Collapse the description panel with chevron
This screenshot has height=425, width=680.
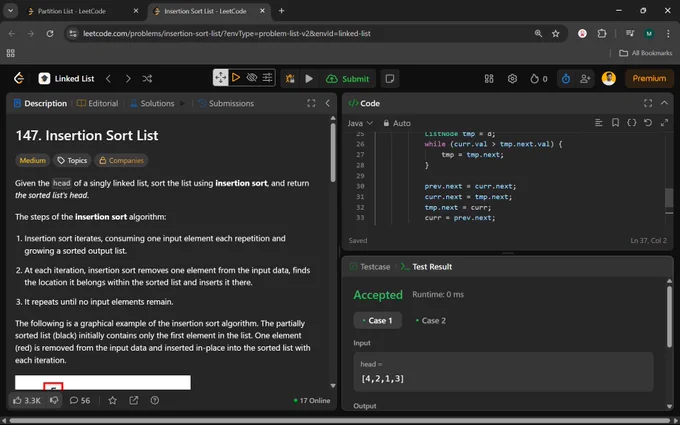(x=327, y=103)
